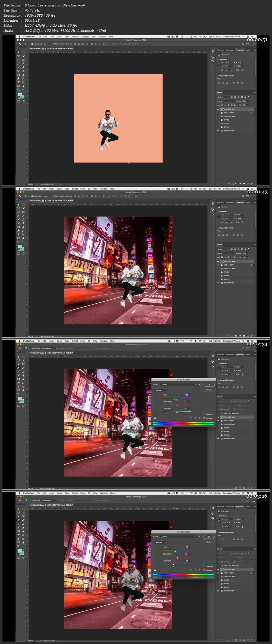272x644 pixels.
Task: Click the link width-height chain in 00:00:51 Properties
Action: tap(219, 64)
